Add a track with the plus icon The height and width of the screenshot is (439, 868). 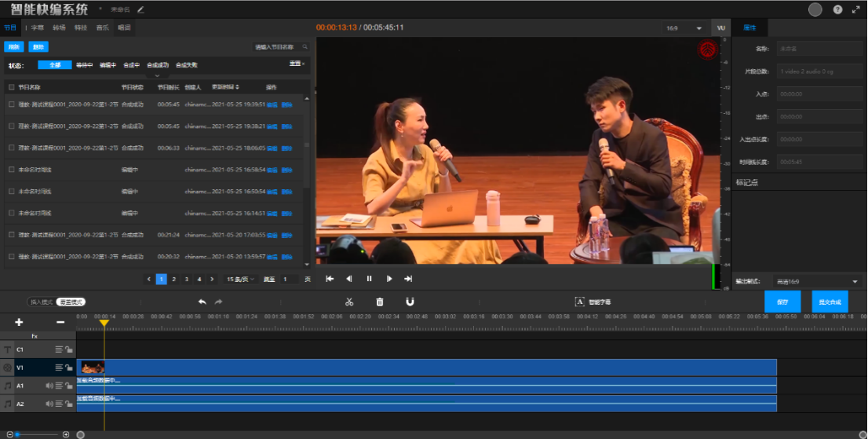pyautogui.click(x=19, y=322)
